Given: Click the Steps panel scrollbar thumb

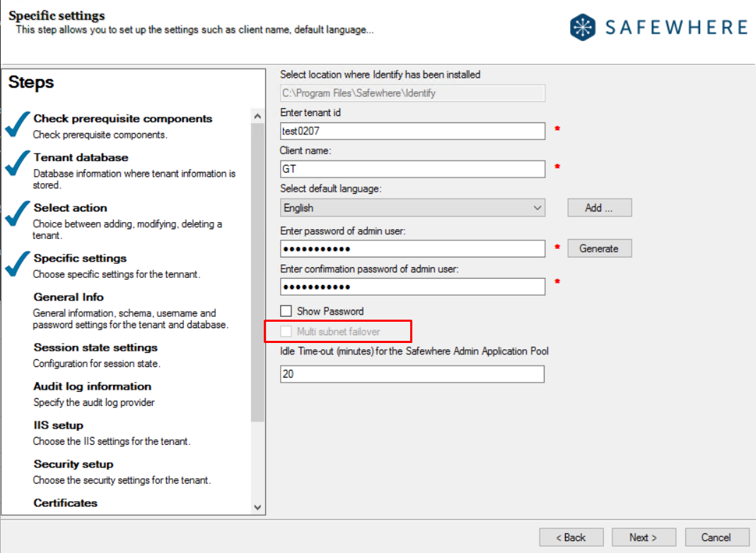Looking at the screenshot, I should pos(257,272).
